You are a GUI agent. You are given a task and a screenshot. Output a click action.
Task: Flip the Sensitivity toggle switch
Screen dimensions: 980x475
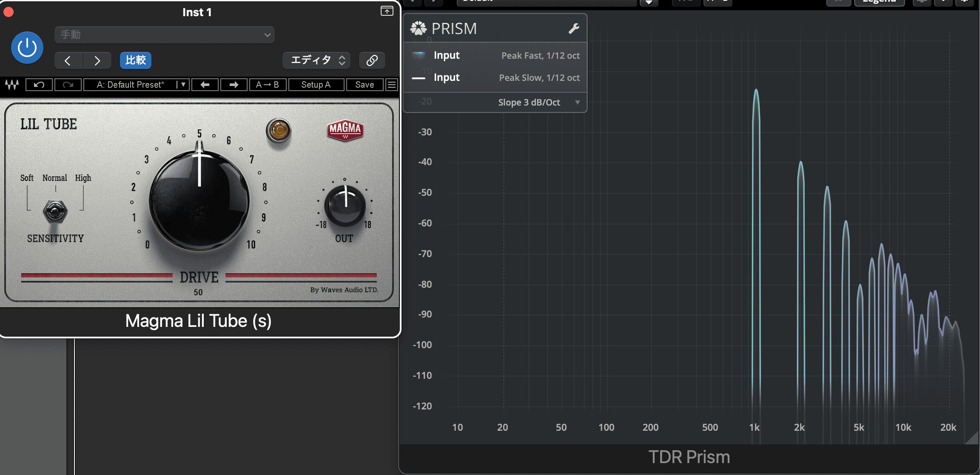(x=55, y=211)
